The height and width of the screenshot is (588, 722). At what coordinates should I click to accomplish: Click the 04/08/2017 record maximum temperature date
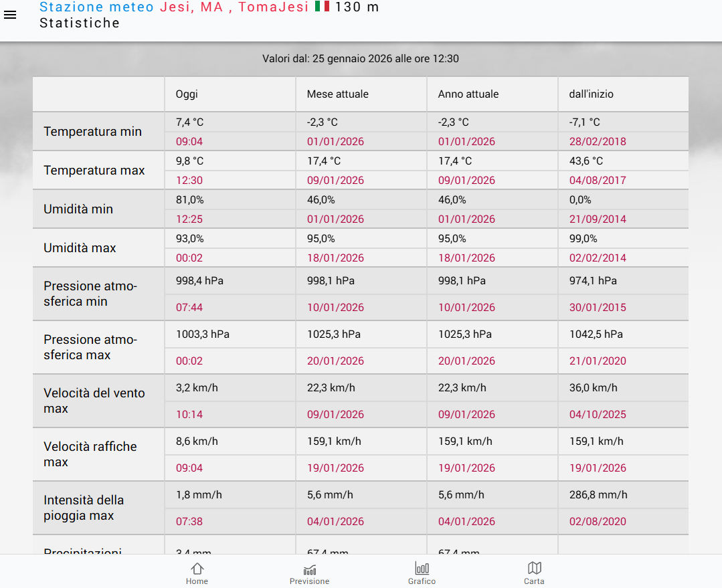click(598, 181)
